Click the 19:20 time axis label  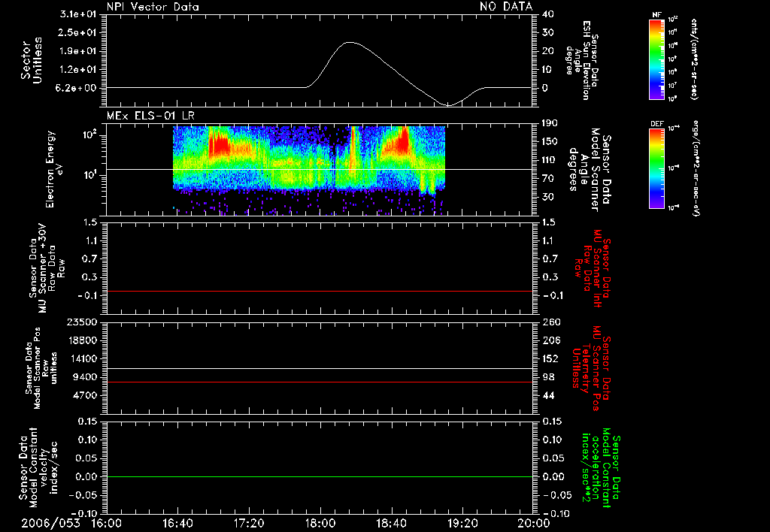[x=462, y=523]
